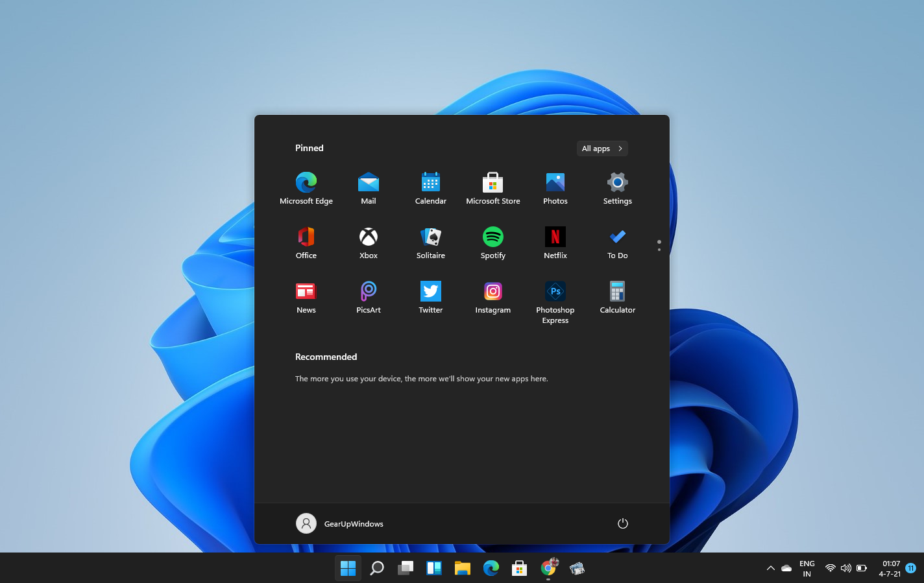This screenshot has width=924, height=583.
Task: Click the Start button on the taskbar
Action: coord(348,568)
